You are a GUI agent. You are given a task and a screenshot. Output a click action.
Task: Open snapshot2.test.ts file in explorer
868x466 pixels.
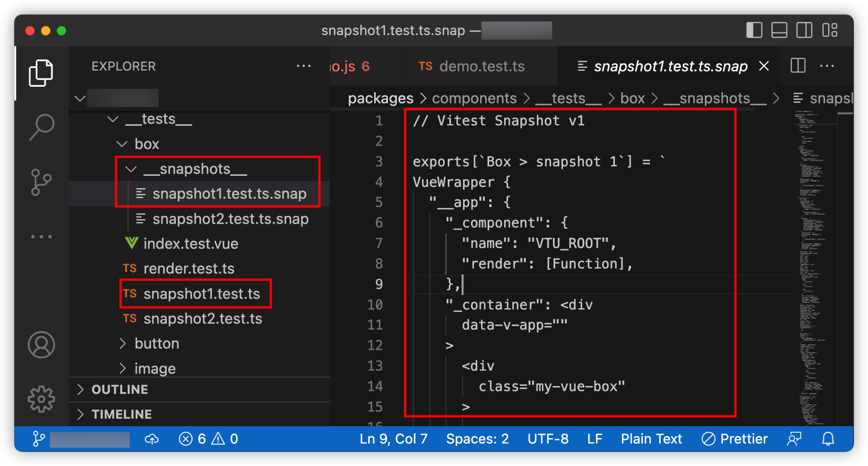(x=203, y=319)
